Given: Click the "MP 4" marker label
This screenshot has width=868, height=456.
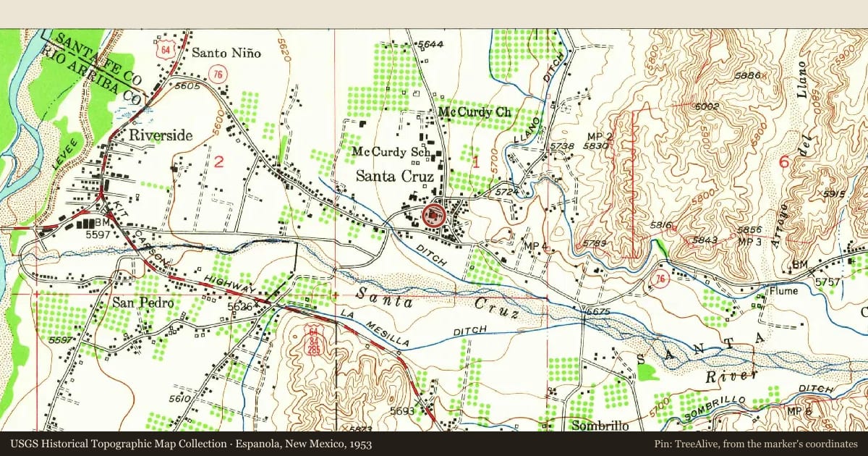Looking at the screenshot, I should click(x=537, y=247).
